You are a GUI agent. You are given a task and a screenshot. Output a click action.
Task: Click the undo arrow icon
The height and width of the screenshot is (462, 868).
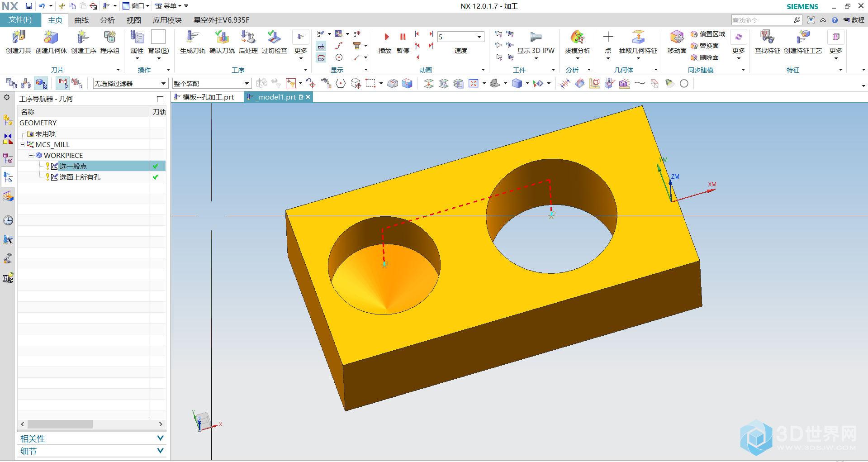[x=42, y=6]
